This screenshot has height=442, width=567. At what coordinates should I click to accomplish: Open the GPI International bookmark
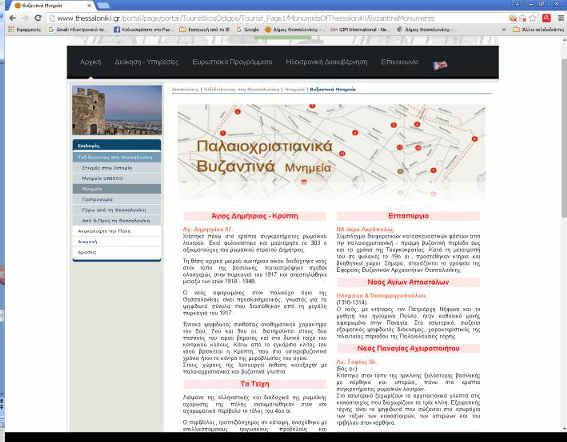(x=359, y=30)
